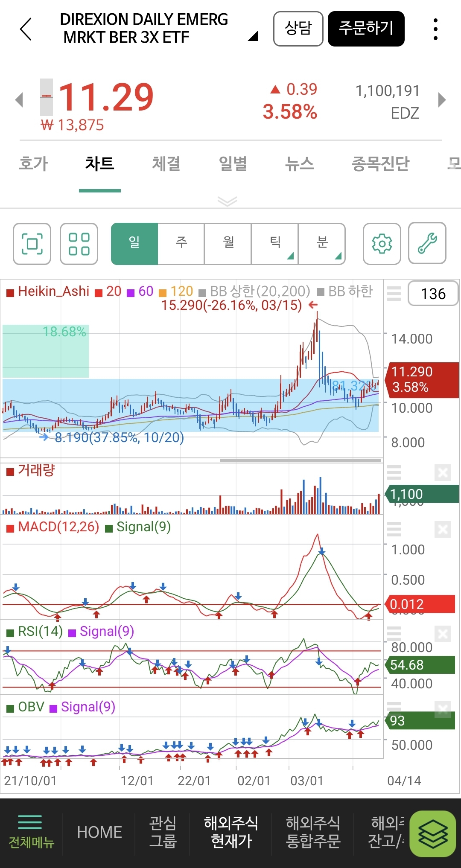Close the OBV indicator panel
Screen dimensions: 461x868
[443, 709]
